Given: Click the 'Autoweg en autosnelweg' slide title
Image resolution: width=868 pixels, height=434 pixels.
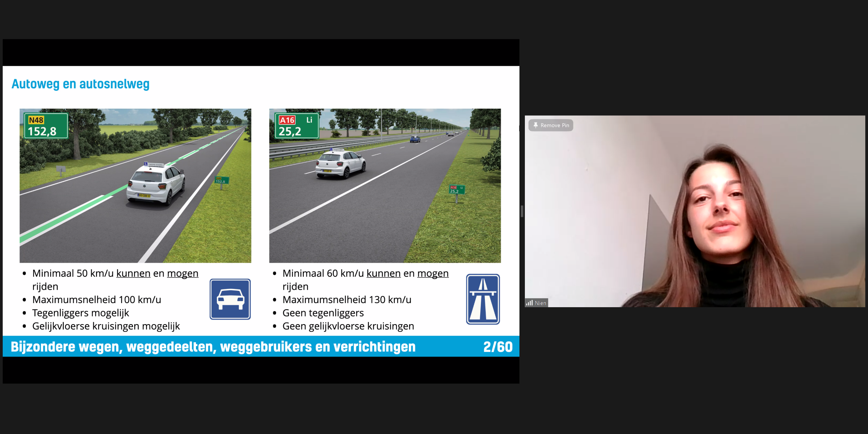Looking at the screenshot, I should point(80,84).
